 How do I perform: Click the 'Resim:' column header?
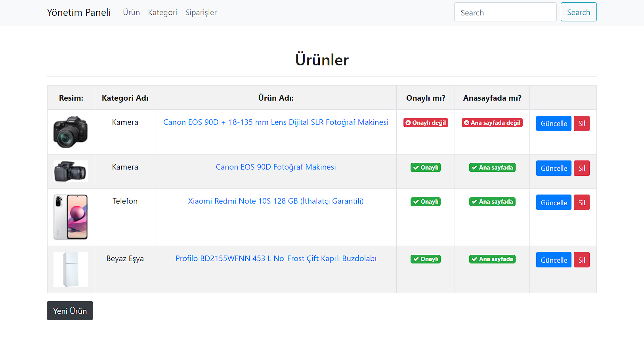click(71, 98)
